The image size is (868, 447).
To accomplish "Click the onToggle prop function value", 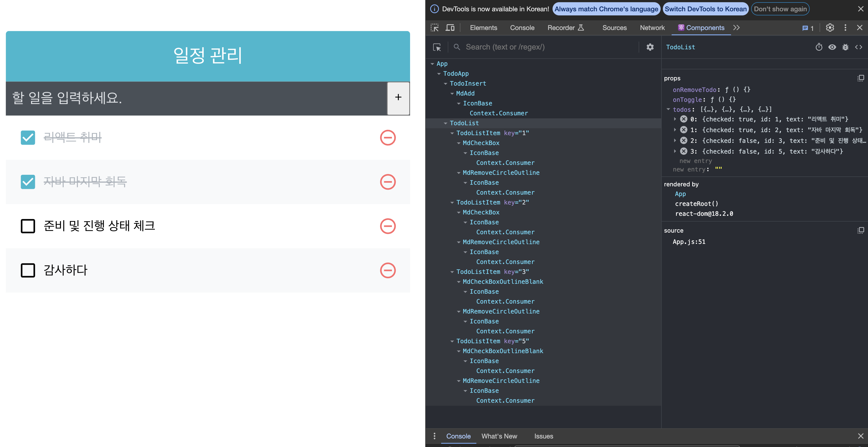I will pos(723,99).
